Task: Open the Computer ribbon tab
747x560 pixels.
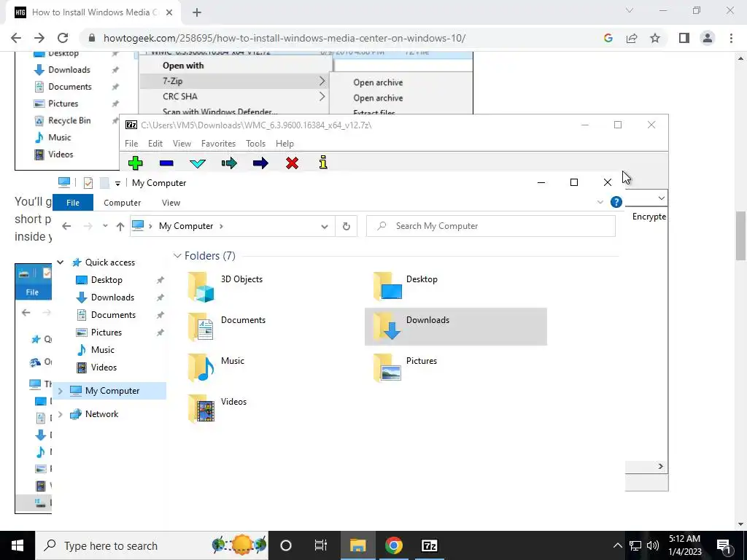Action: 122,203
